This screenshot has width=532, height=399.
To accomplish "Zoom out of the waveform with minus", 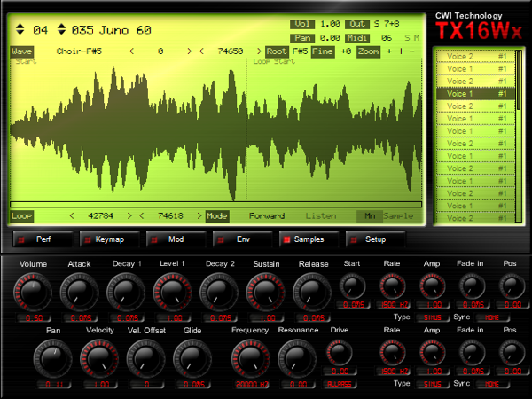I will (x=412, y=51).
